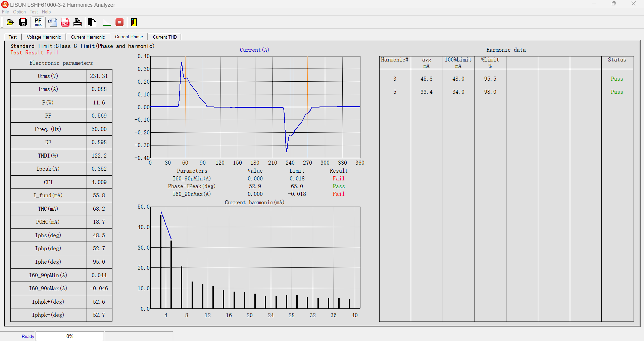The width and height of the screenshot is (644, 341).
Task: Open the Option menu
Action: (x=19, y=12)
